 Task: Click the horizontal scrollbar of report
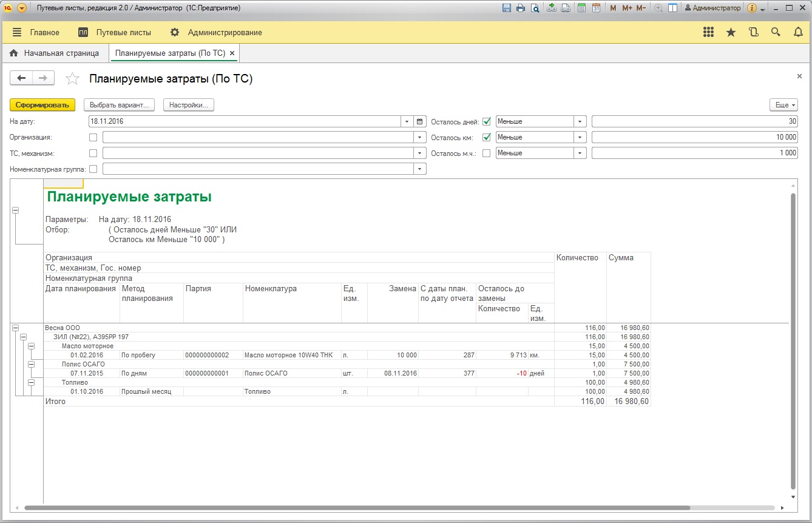pyautogui.click(x=357, y=508)
